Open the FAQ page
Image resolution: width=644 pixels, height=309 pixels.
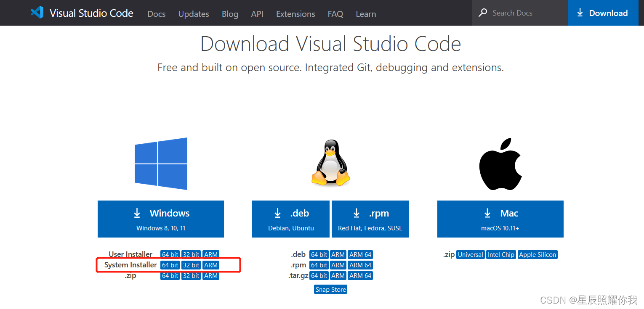click(335, 14)
